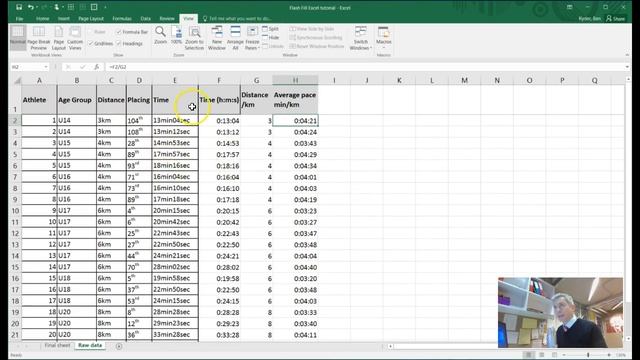Open Name Box dropdown arrow
The width and height of the screenshot is (640, 360).
click(x=46, y=67)
